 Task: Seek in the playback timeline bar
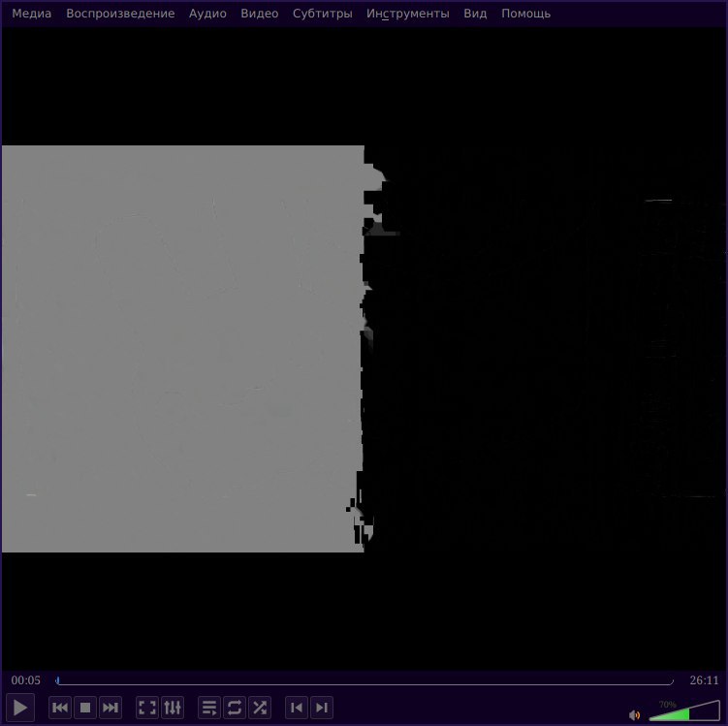point(364,680)
